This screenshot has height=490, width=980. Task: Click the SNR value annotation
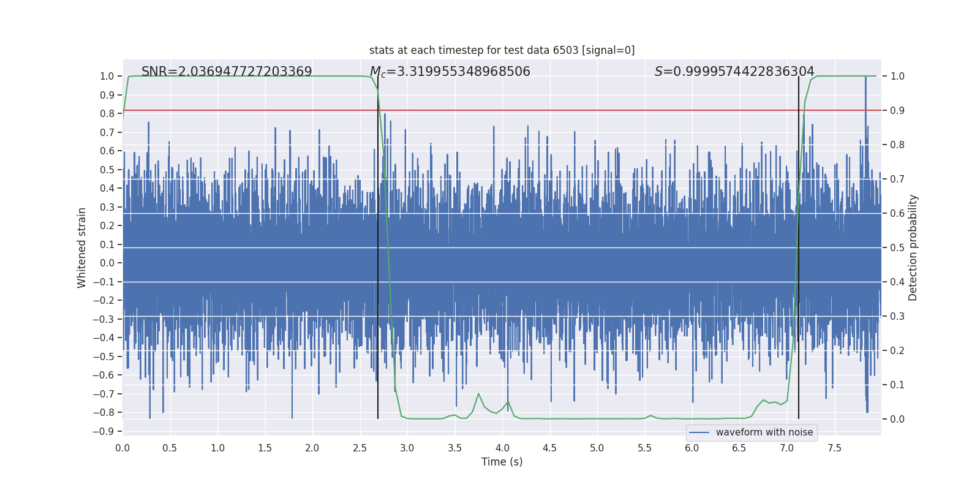[227, 72]
